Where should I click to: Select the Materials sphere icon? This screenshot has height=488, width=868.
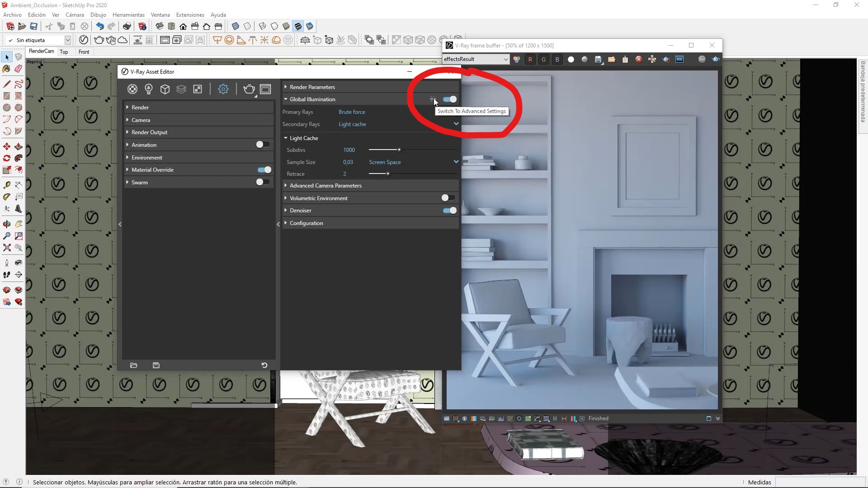point(132,89)
